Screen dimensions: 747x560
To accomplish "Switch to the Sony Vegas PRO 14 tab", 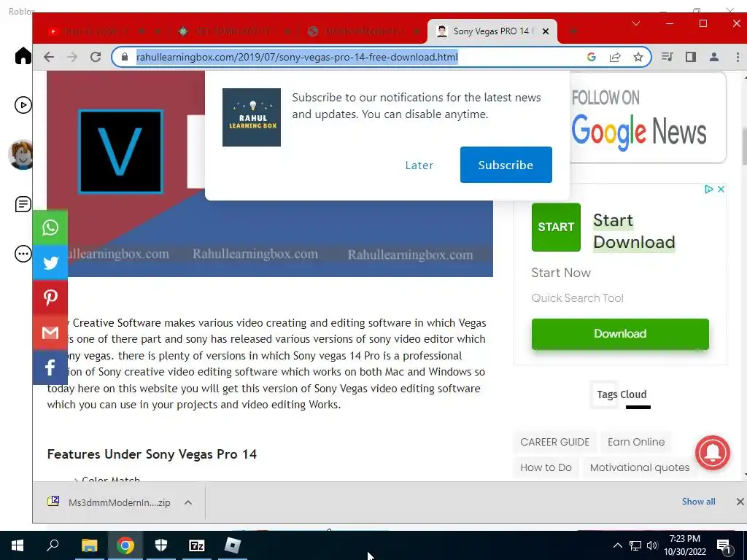I will [x=492, y=31].
